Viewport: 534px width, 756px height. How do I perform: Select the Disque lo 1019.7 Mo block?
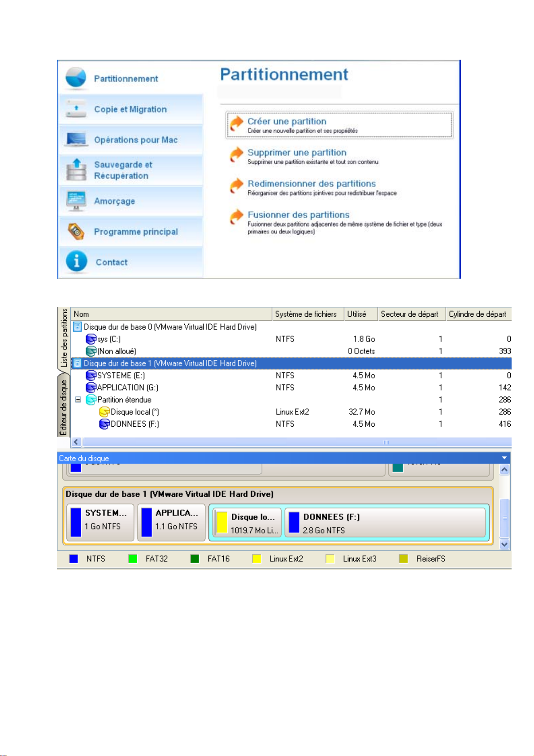coord(247,522)
